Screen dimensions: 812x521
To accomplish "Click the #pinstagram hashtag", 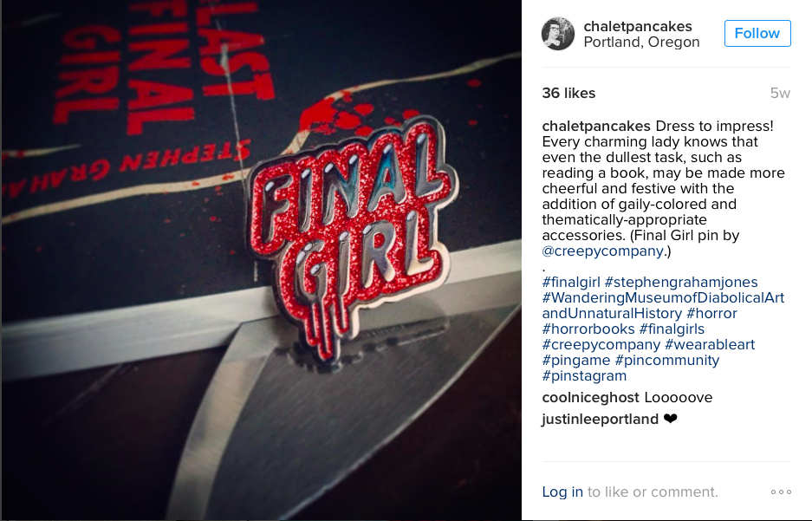I will click(x=584, y=375).
